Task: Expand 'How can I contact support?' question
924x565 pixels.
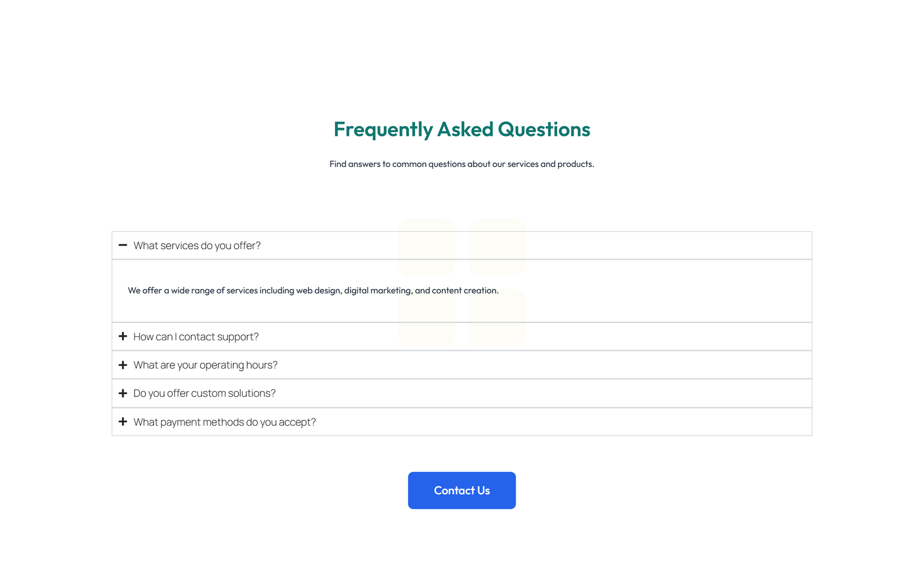Action: point(196,336)
